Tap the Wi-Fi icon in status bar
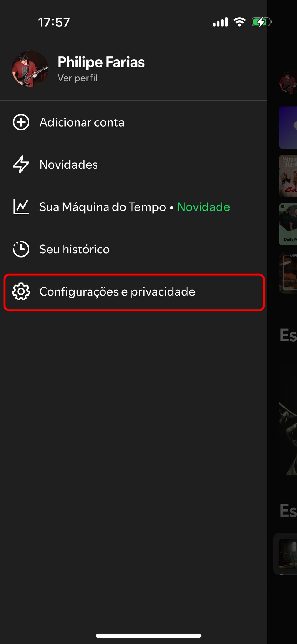This screenshot has width=297, height=644. tap(239, 22)
